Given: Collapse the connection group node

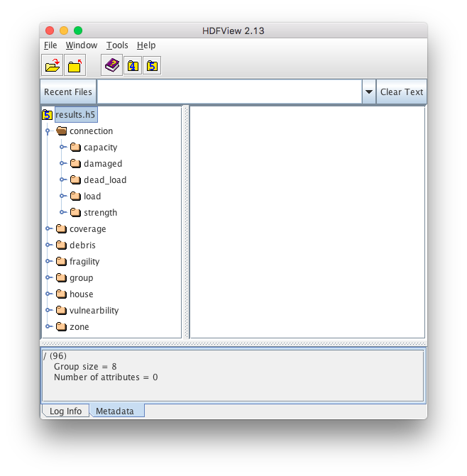Looking at the screenshot, I should tap(48, 131).
